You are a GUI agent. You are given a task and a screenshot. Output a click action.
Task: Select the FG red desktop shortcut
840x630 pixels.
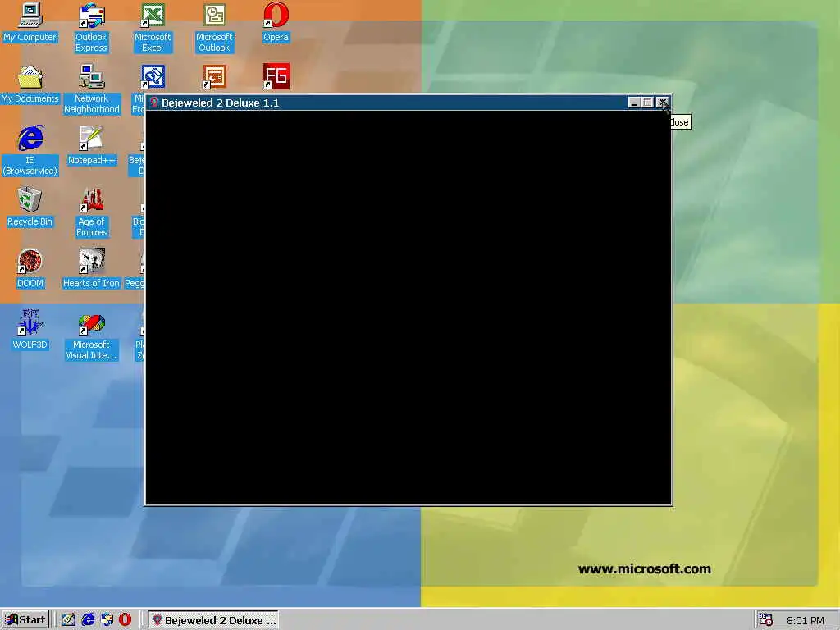[276, 76]
